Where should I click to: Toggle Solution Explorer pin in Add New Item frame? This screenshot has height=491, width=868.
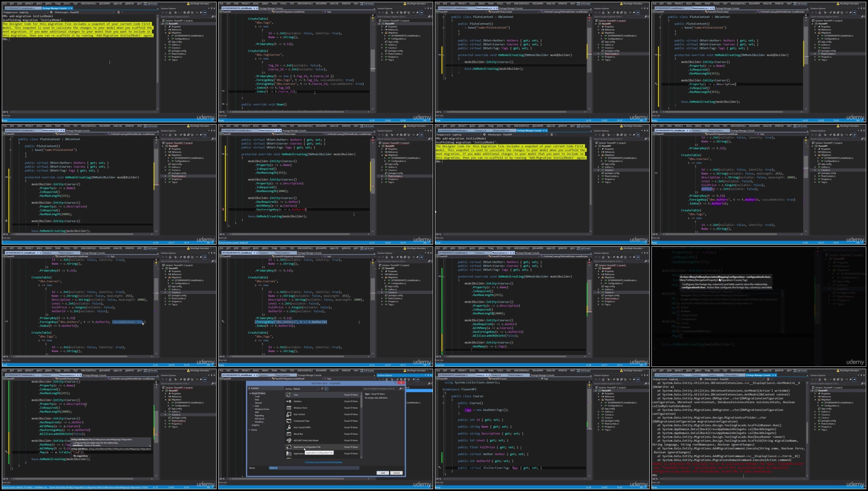coord(428,375)
